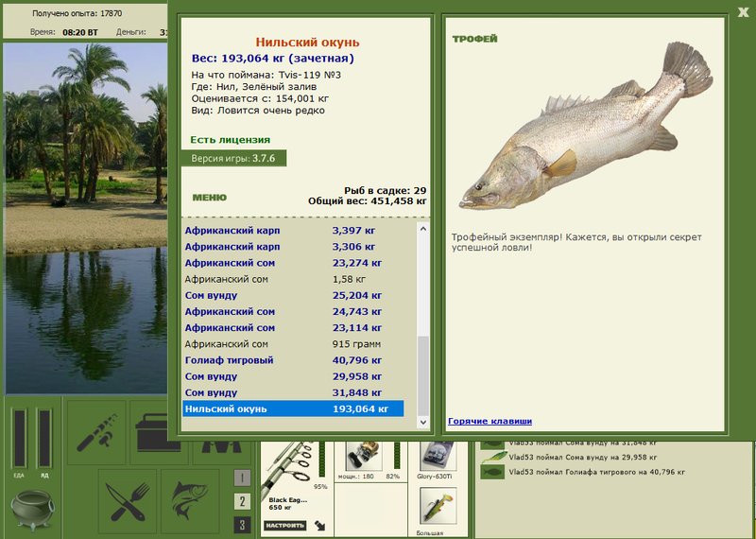This screenshot has height=539, width=756.
Task: Click the cooking pot icon
Action: point(33,510)
